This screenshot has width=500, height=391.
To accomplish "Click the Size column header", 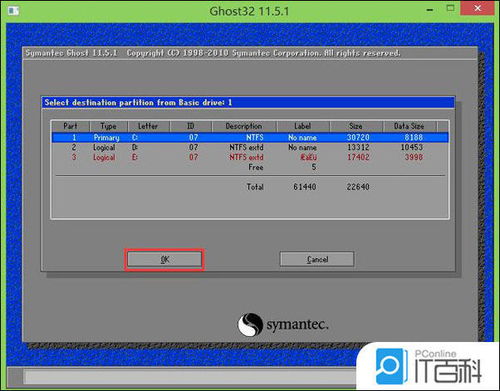I will point(356,126).
